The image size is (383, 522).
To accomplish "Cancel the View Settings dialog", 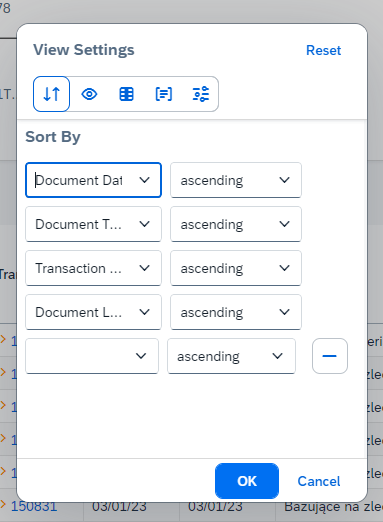I will [x=319, y=481].
